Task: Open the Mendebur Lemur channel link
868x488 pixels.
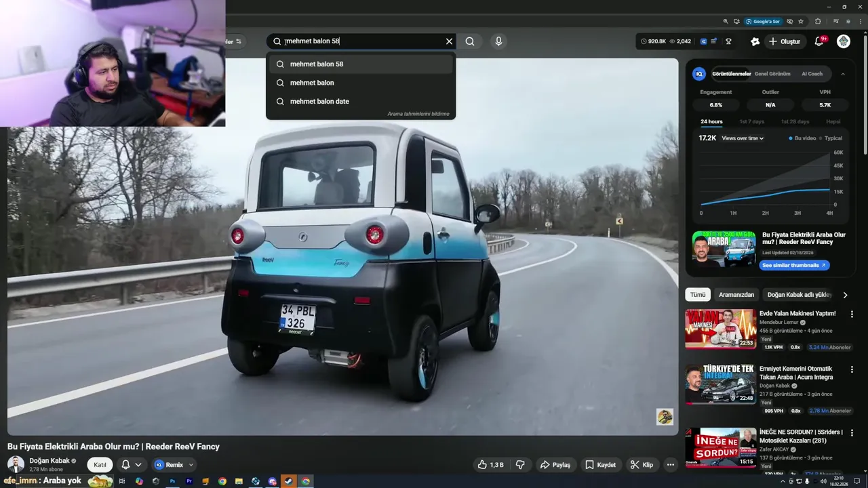Action: [779, 323]
